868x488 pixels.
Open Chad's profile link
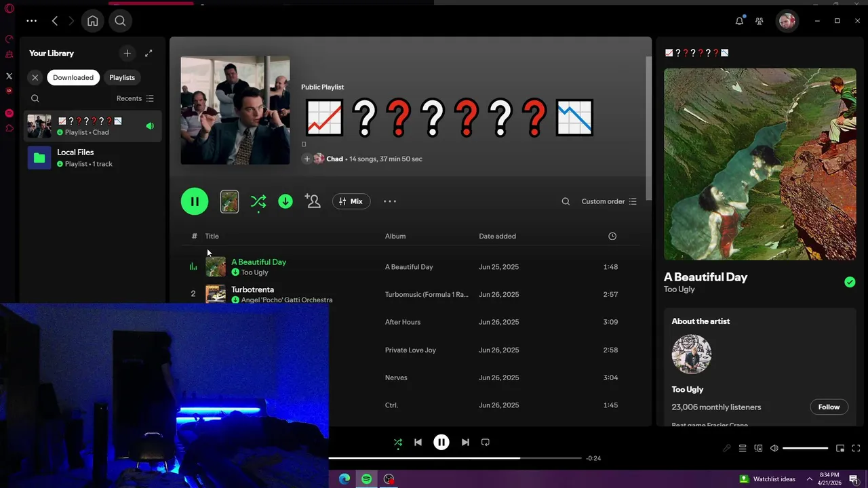click(335, 159)
